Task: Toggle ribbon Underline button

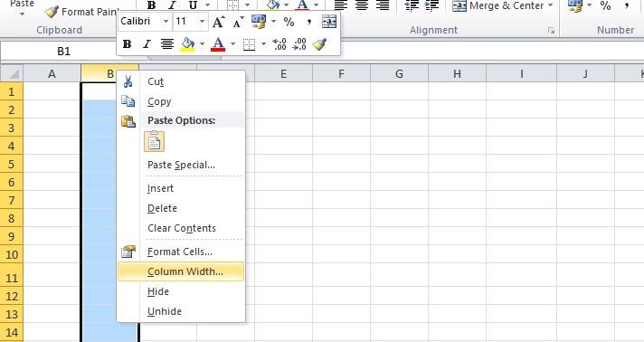Action: click(193, 5)
